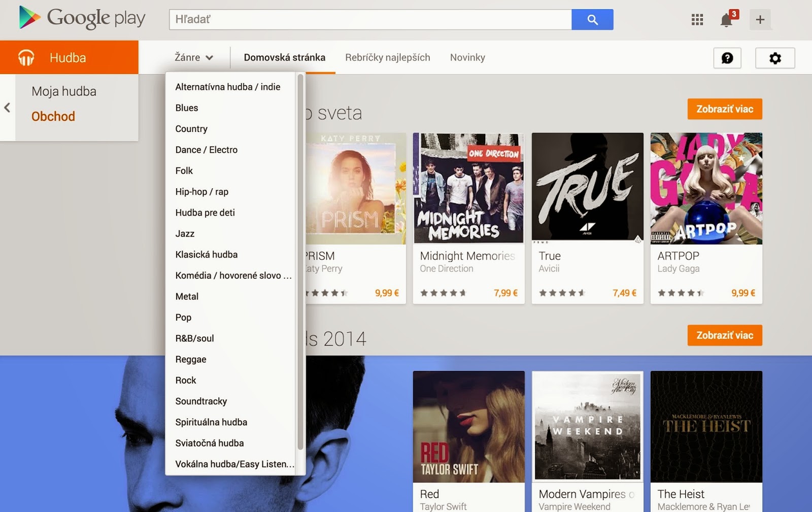Click top Zobraziť viac button
Screen dimensions: 812x512
725,109
